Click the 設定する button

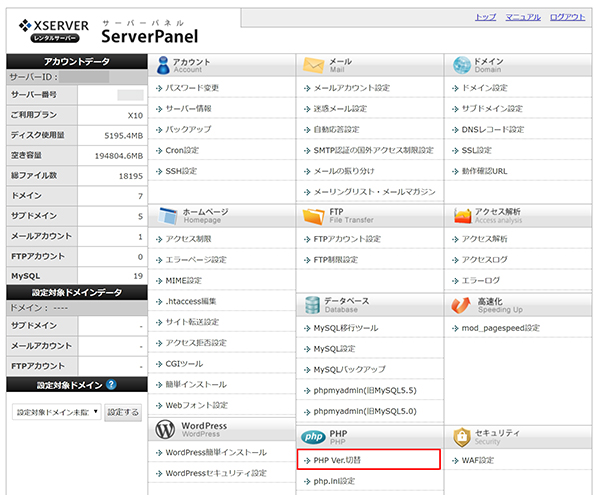(x=123, y=412)
